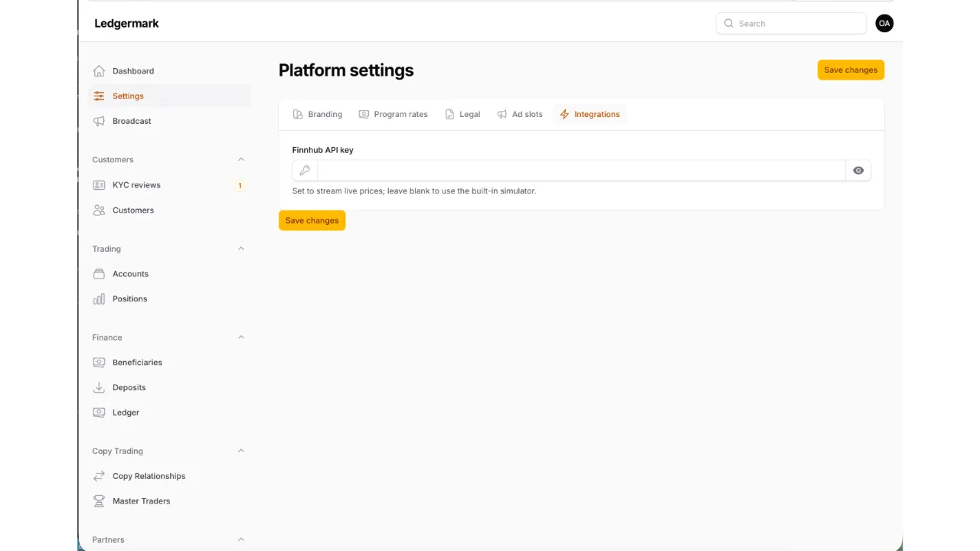Viewport: 980px width, 551px height.
Task: Open the Ad slots tab
Action: tap(520, 115)
